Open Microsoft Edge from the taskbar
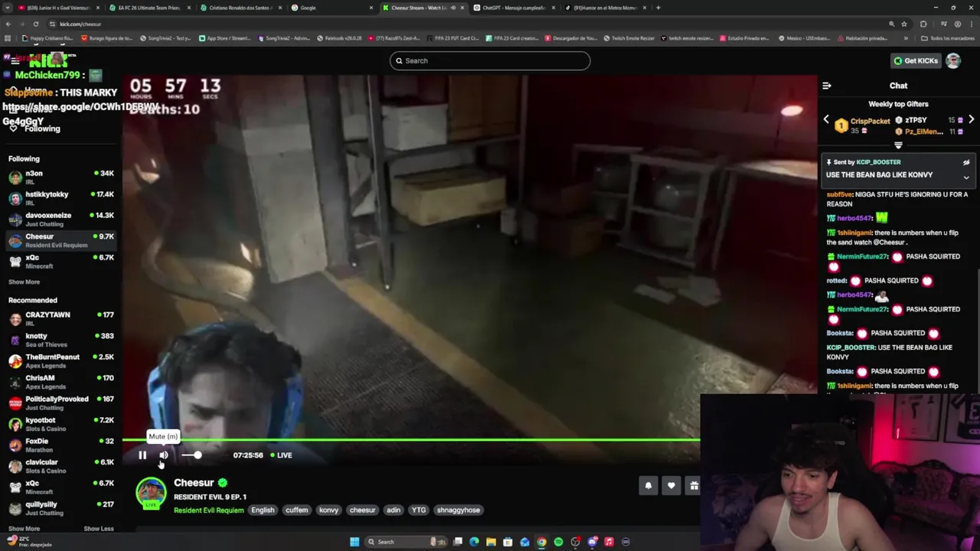 (474, 542)
